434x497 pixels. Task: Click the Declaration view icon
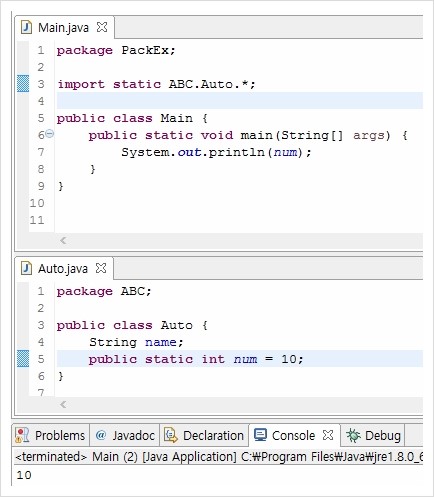tap(171, 435)
